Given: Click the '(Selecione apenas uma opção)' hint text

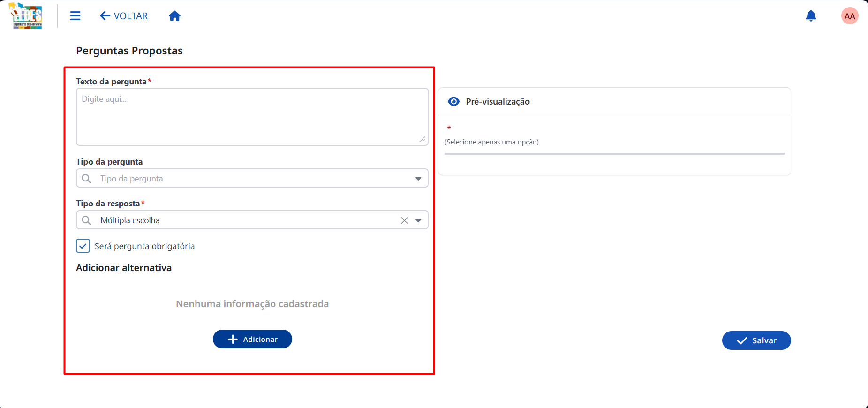Looking at the screenshot, I should (491, 142).
